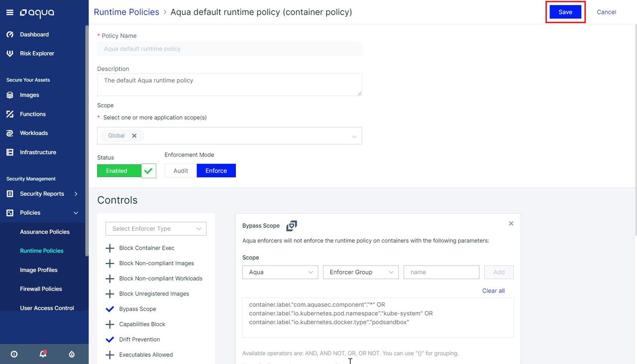The width and height of the screenshot is (637, 364).
Task: Collapse the Policies submenu chevron
Action: [76, 213]
